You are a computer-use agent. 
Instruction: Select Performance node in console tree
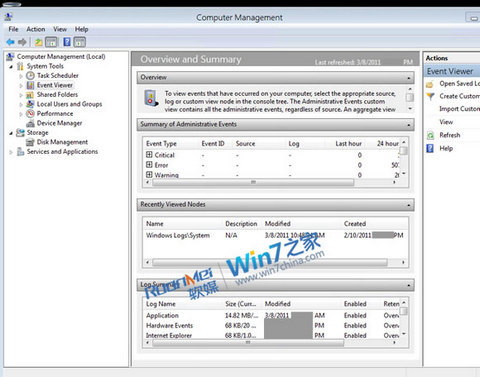[55, 114]
